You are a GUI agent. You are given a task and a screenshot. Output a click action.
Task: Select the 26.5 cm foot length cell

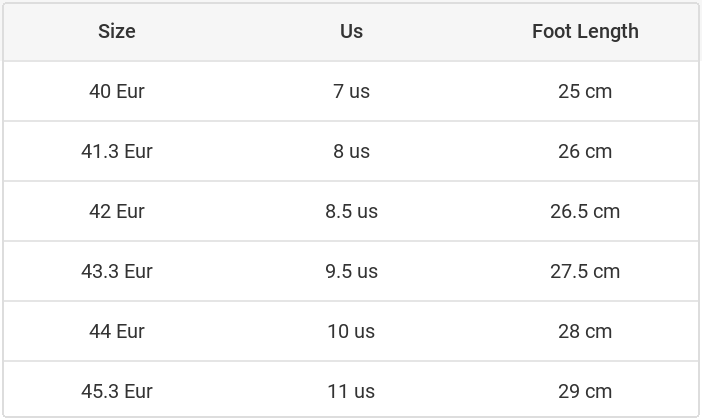(585, 211)
